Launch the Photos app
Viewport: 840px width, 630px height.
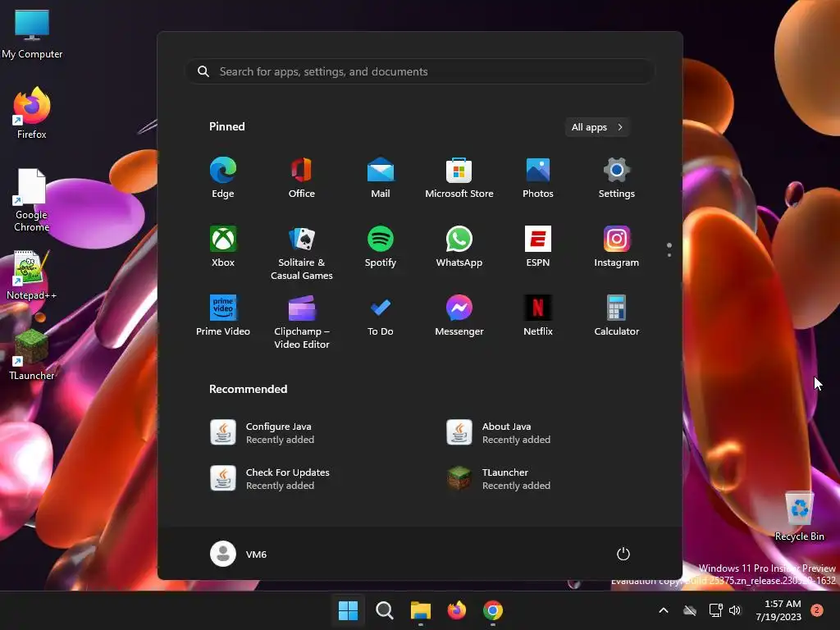538,178
